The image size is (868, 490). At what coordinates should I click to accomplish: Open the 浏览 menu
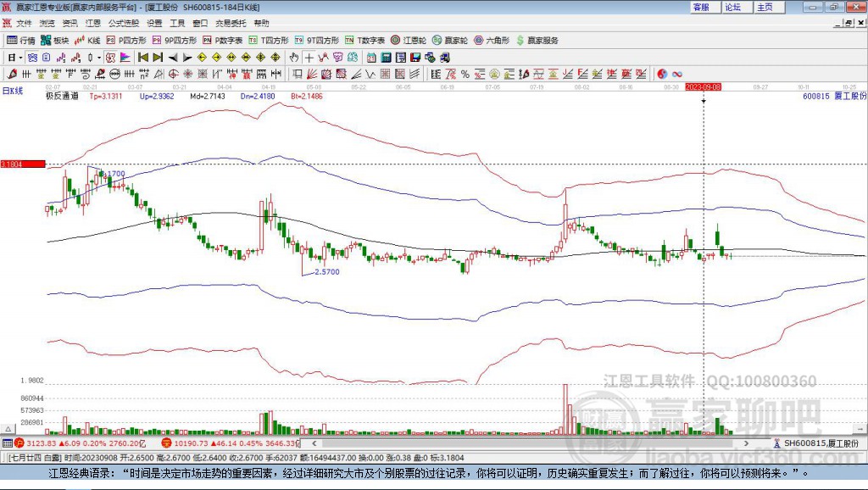[47, 23]
